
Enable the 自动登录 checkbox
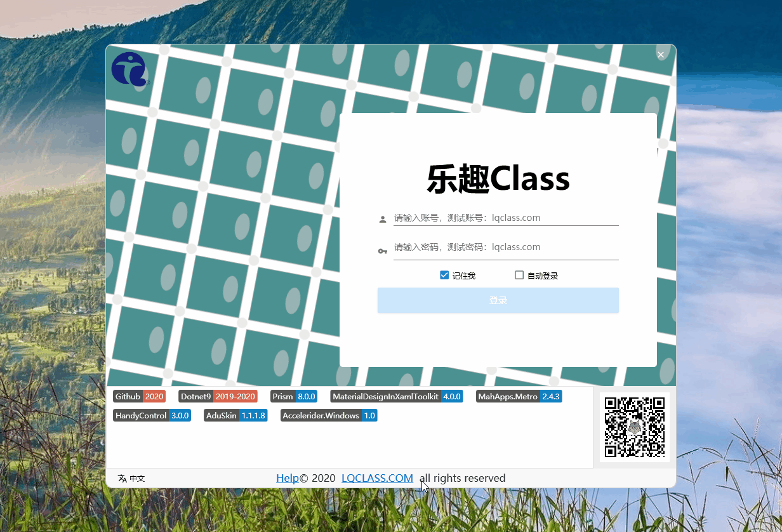[536, 276]
